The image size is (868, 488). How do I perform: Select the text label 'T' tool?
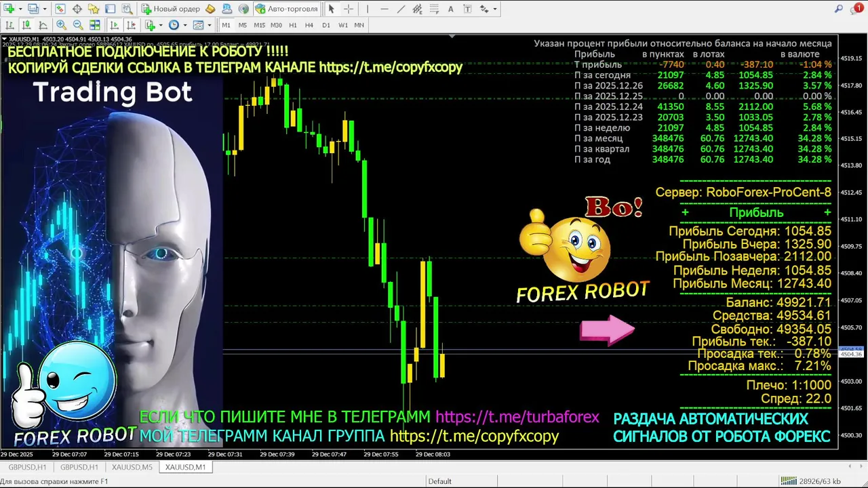click(467, 9)
